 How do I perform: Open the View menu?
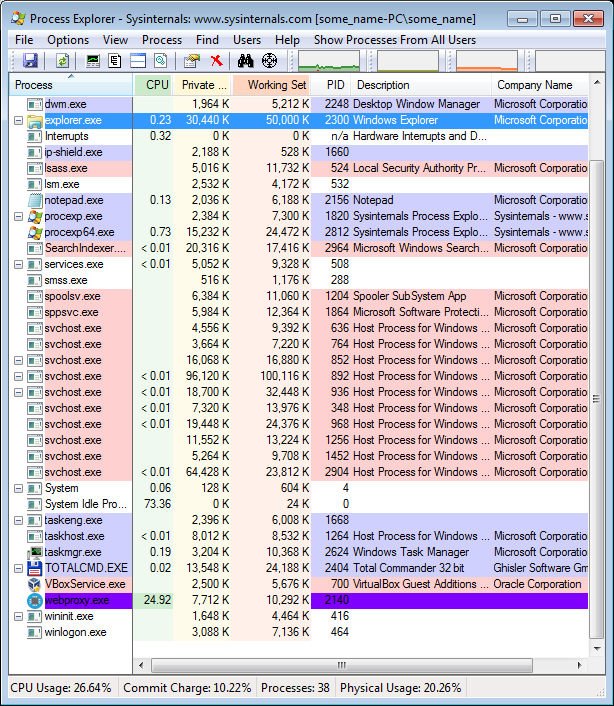point(115,40)
